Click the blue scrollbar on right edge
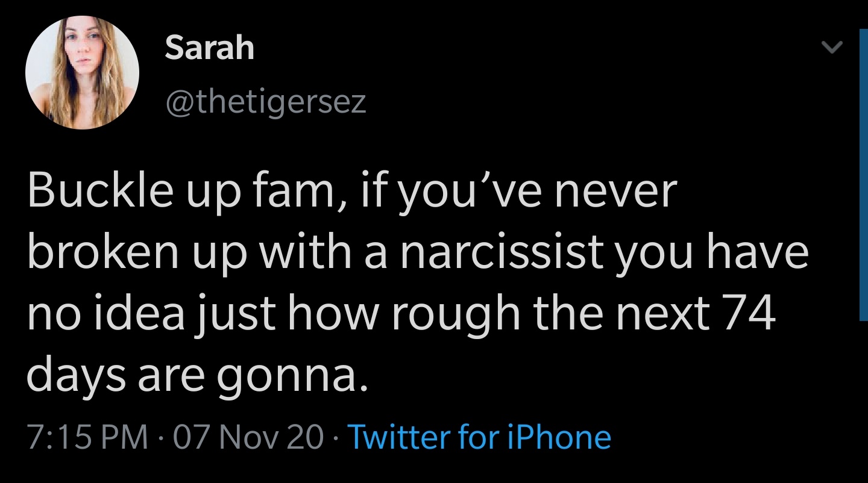The height and width of the screenshot is (483, 868). click(x=863, y=175)
